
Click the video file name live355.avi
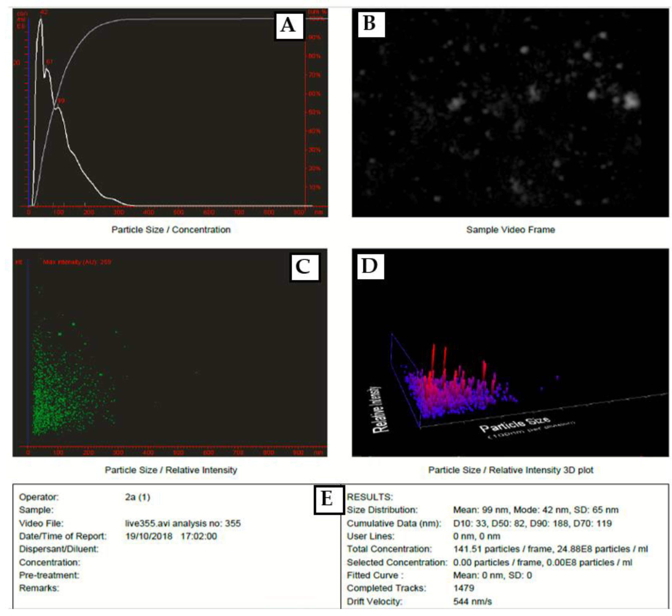147,523
